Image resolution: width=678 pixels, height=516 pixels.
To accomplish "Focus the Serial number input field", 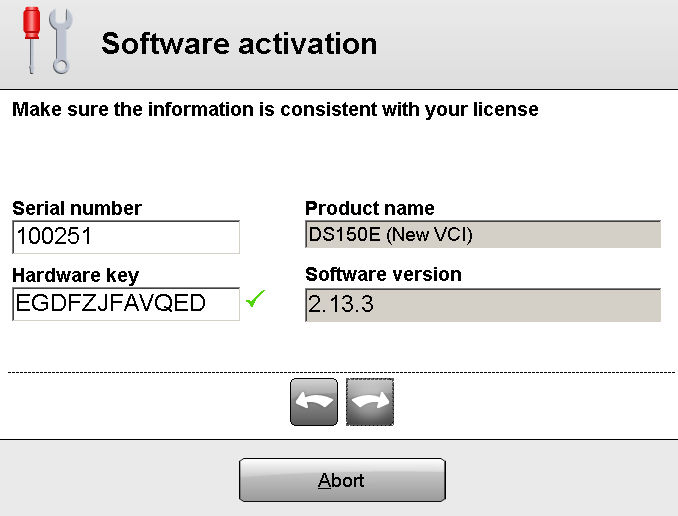I will [126, 237].
